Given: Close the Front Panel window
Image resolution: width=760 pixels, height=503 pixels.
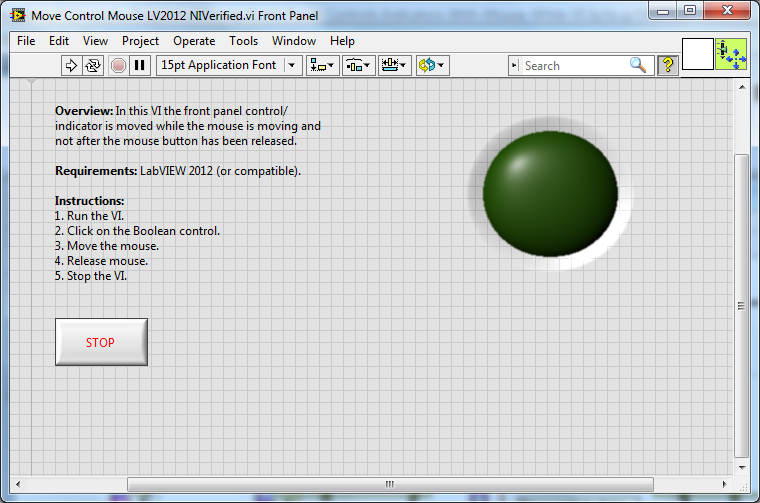Looking at the screenshot, I should [x=728, y=11].
